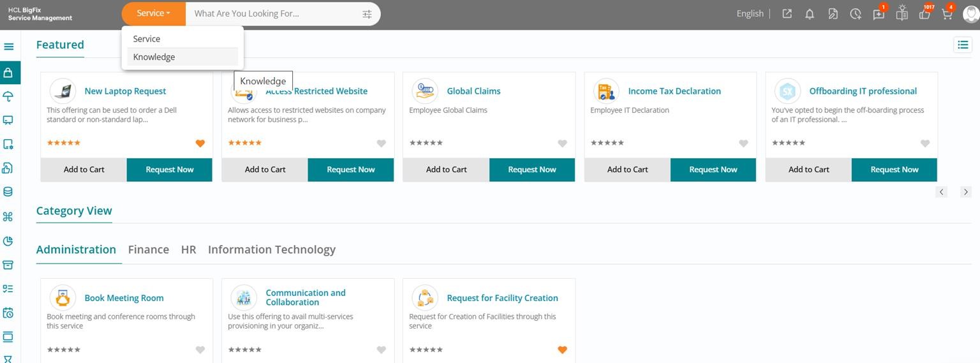Click Add to Cart for Offboarding IT professional
980x363 pixels.
pos(808,170)
